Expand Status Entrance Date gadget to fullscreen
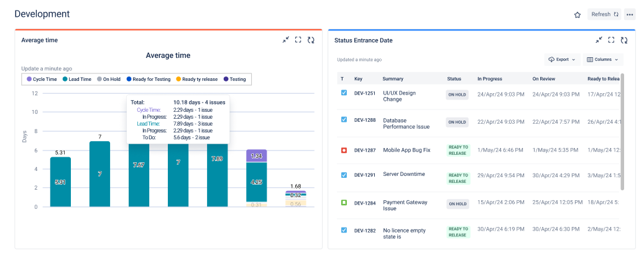This screenshot has width=644, height=263. (612, 40)
